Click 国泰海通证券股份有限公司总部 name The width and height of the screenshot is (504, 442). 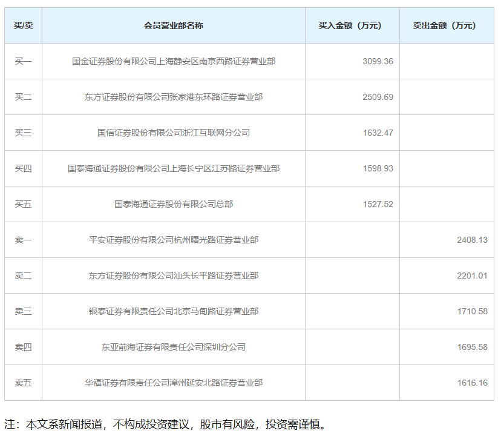pyautogui.click(x=173, y=204)
